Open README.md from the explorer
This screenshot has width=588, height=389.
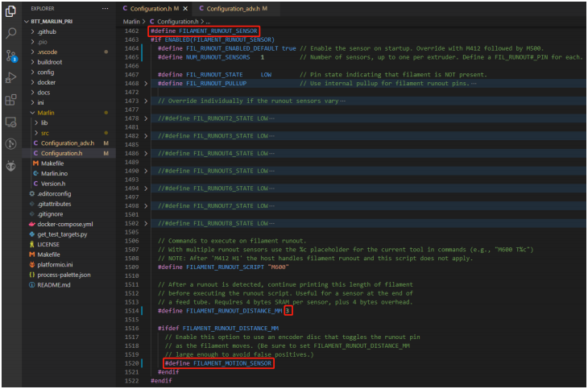54,284
